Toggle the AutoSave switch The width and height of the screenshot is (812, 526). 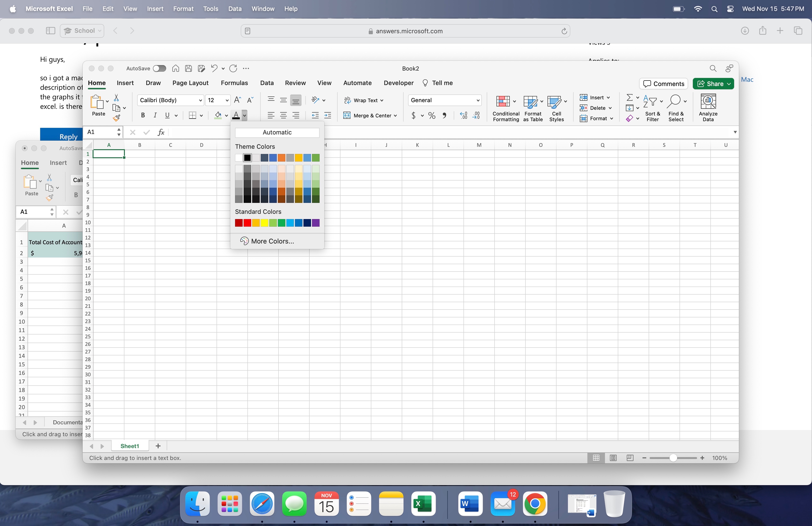click(x=159, y=69)
